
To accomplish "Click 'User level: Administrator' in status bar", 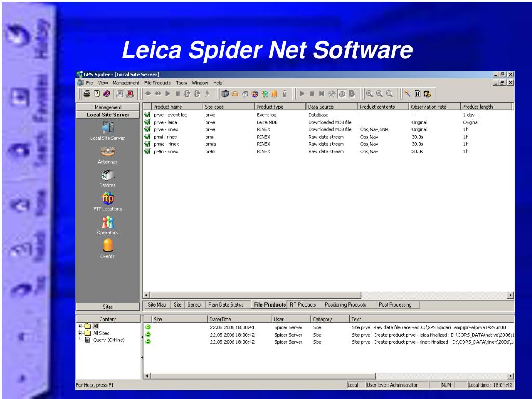I will pos(392,385).
